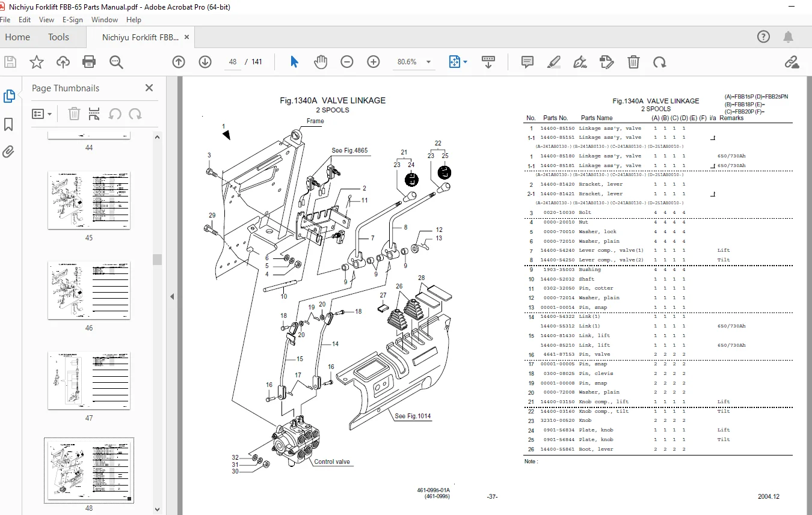812x515 pixels.
Task: Click the 'See Fig.4865' reference text
Action: click(x=349, y=150)
